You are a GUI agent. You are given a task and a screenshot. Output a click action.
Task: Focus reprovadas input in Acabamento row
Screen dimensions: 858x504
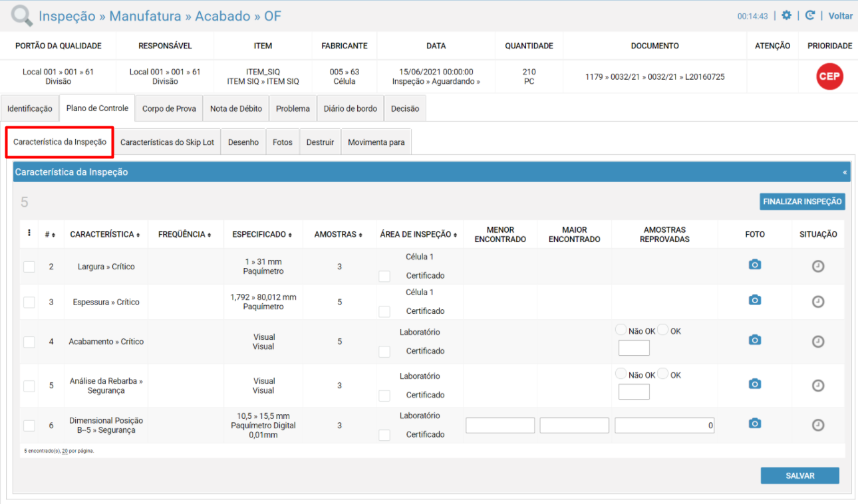coord(634,348)
